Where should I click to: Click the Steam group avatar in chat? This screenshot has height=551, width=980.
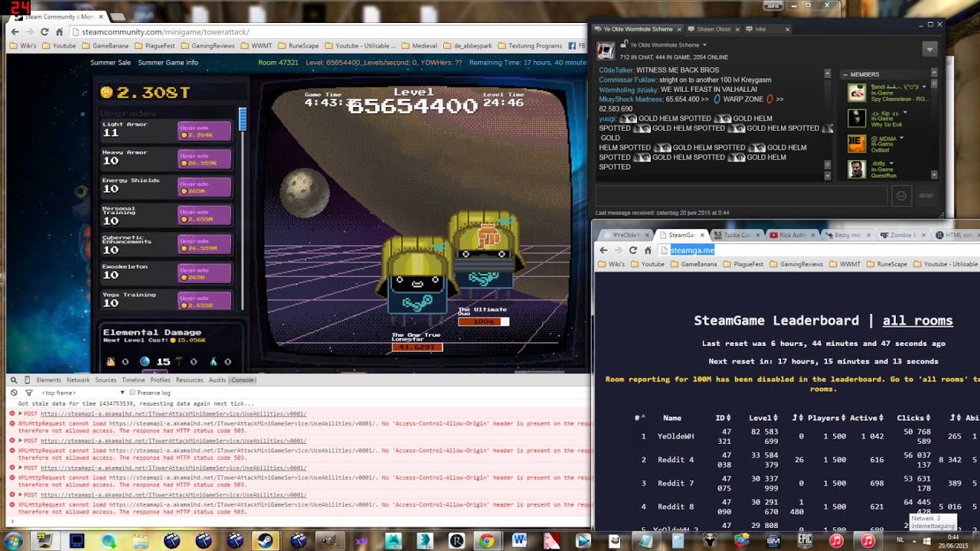[x=606, y=51]
